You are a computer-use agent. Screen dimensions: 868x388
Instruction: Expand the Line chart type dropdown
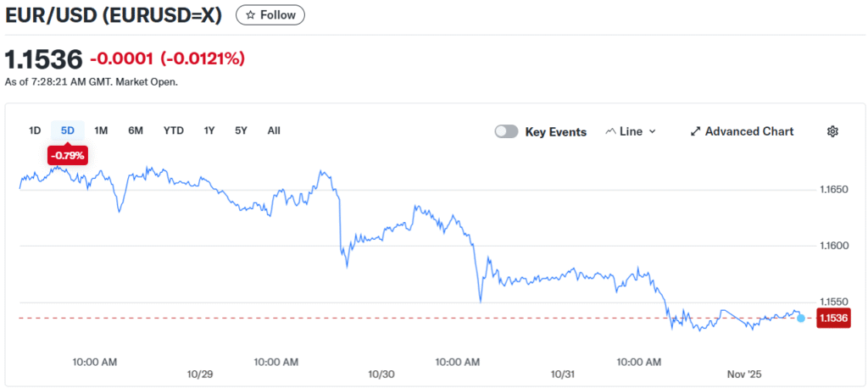632,131
